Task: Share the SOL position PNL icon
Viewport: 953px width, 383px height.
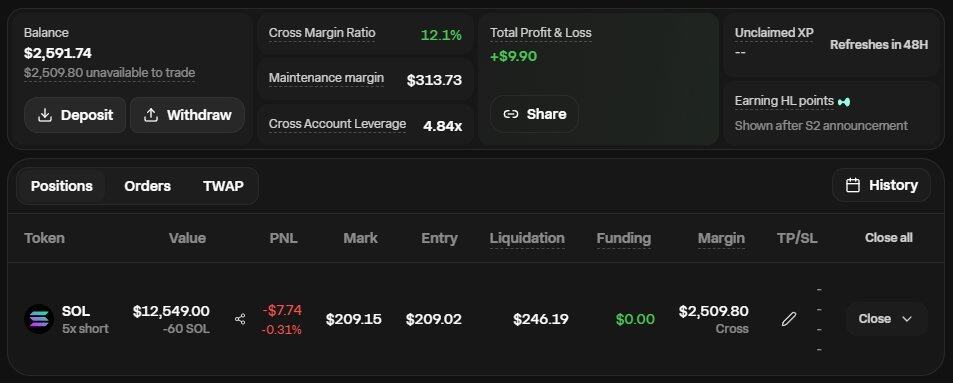Action: coord(240,319)
